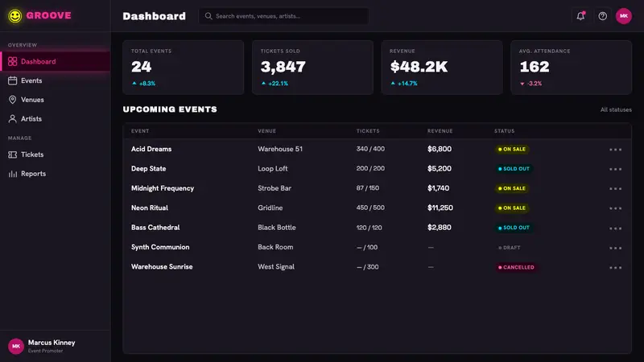
Task: Click Black Bottle venue cell
Action: pos(277,228)
